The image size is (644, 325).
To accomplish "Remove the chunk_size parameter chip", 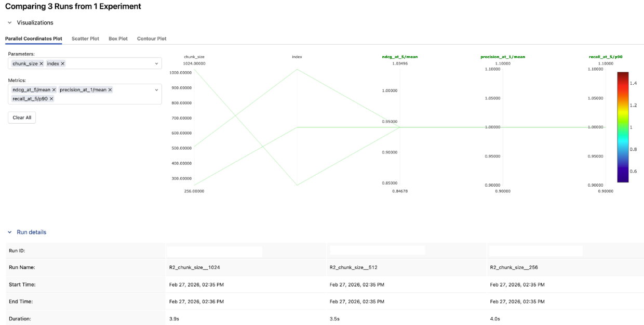I will click(41, 63).
